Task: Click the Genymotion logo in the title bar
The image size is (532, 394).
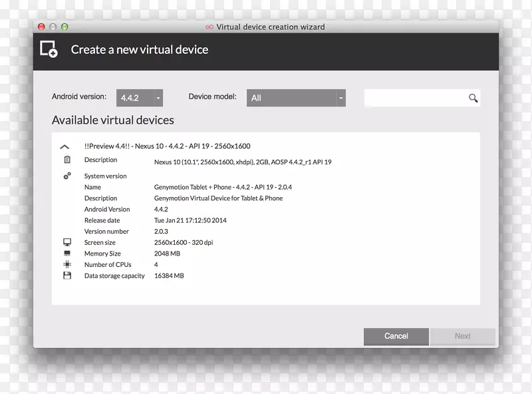Action: [x=209, y=27]
